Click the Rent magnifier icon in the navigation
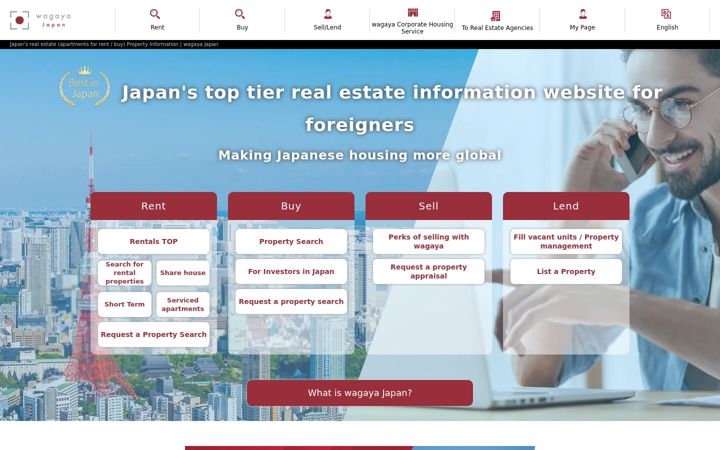The image size is (720, 450). 155,14
